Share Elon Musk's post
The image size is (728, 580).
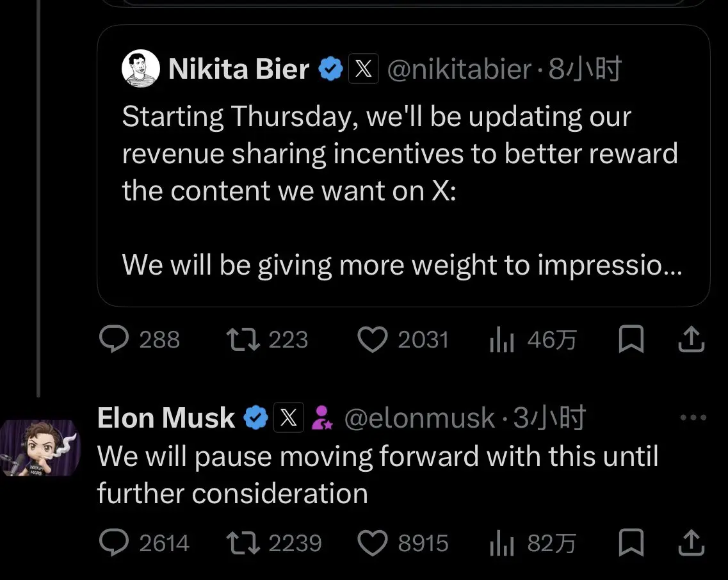point(692,544)
